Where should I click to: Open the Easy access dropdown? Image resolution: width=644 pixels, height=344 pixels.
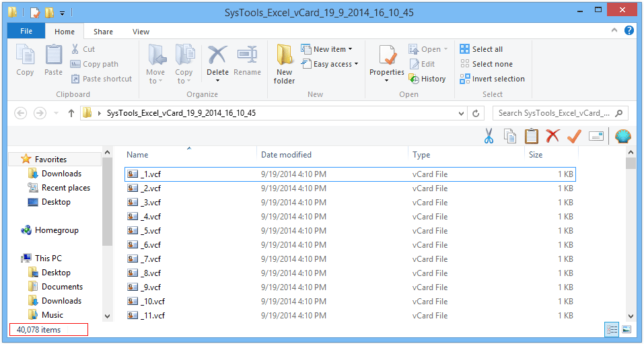[x=330, y=64]
